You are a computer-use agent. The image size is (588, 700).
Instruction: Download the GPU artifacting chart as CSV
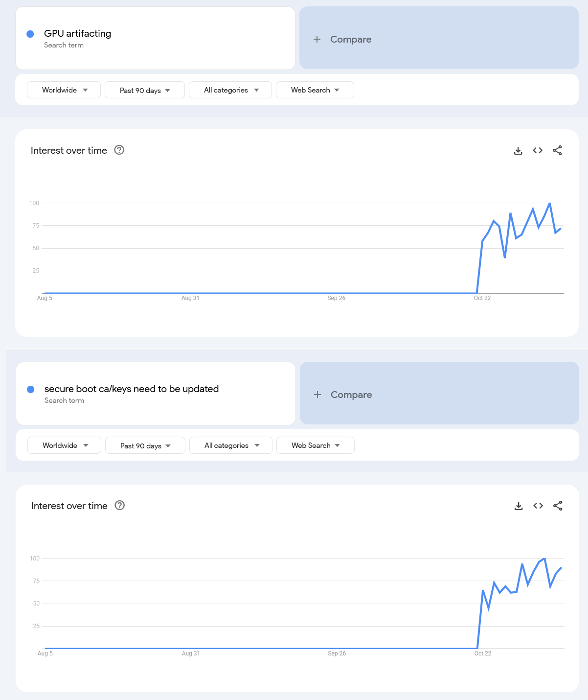pyautogui.click(x=518, y=150)
